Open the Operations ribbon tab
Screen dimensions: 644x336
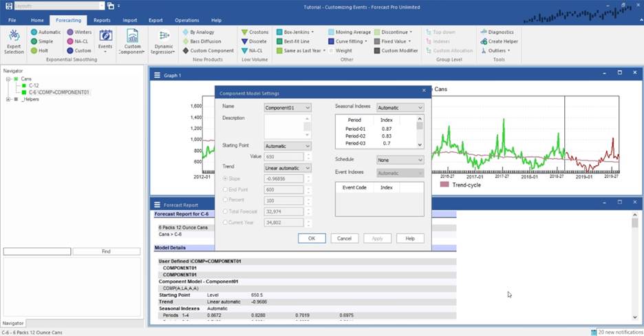(x=186, y=21)
